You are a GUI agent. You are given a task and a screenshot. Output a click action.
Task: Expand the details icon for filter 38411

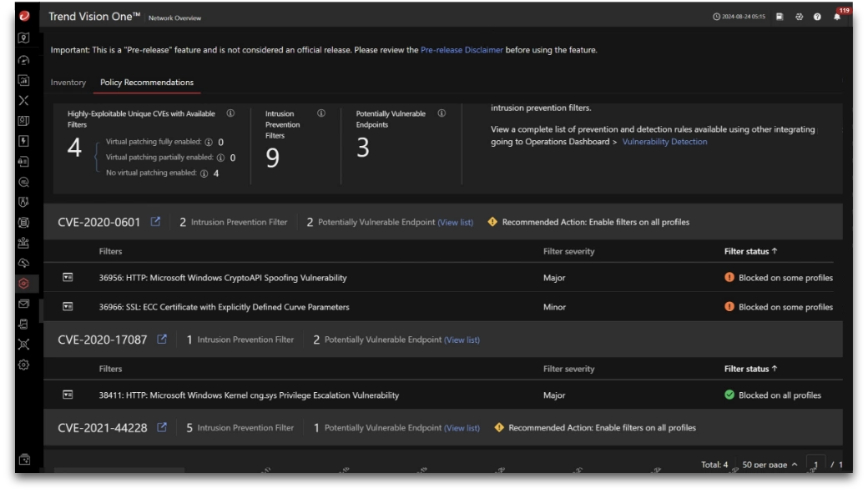(x=68, y=395)
